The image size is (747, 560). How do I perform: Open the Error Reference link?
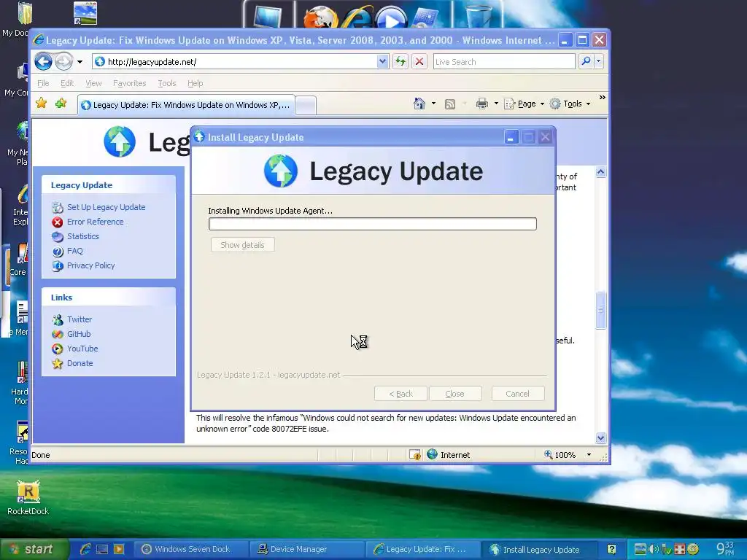tap(96, 222)
